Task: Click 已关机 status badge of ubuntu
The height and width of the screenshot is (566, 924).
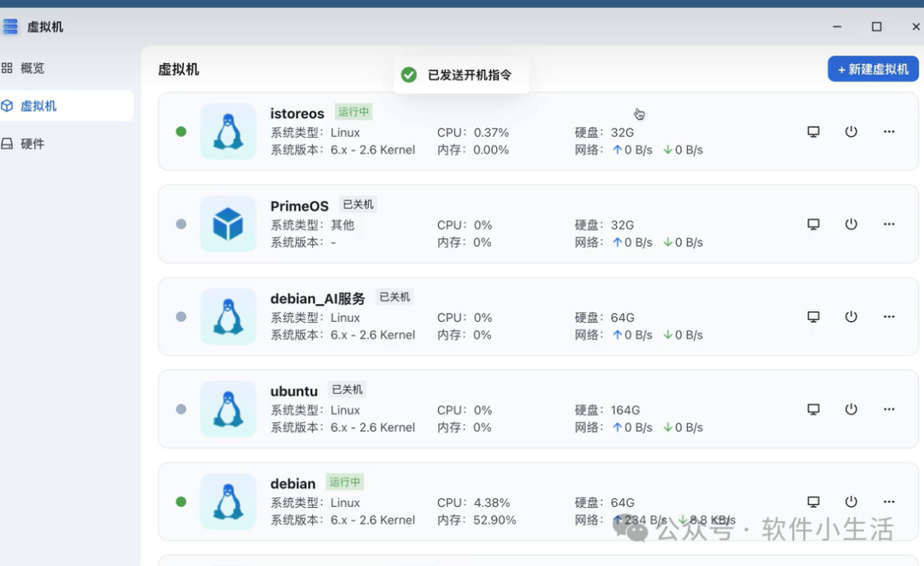Action: coord(347,389)
